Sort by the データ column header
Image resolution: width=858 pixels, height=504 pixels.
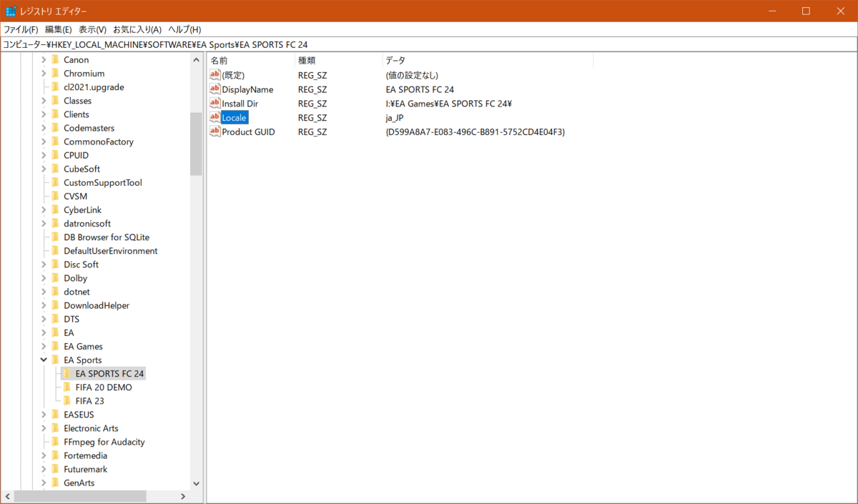pyautogui.click(x=487, y=61)
